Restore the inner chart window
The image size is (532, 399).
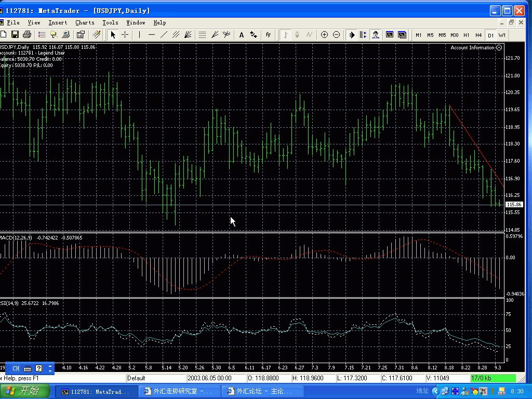(x=511, y=22)
